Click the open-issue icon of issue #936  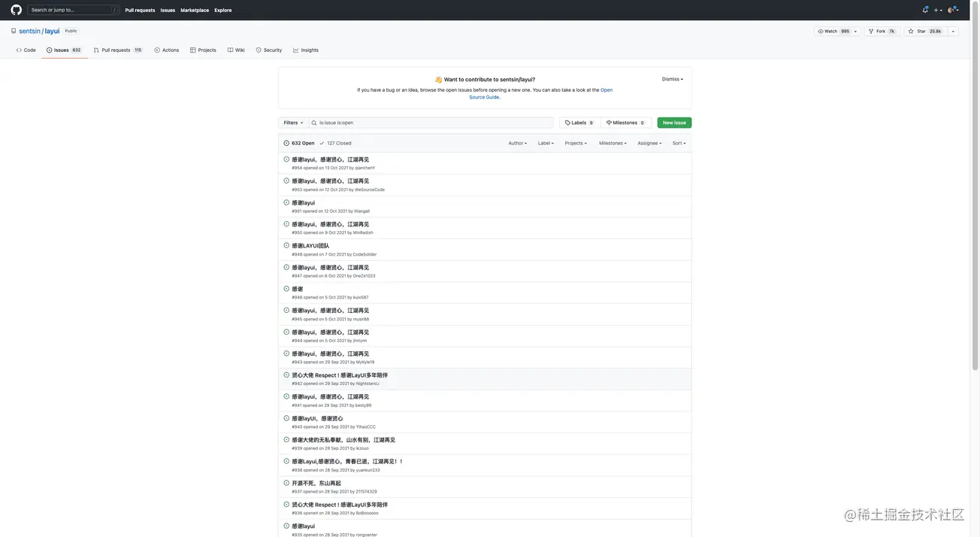(x=286, y=504)
